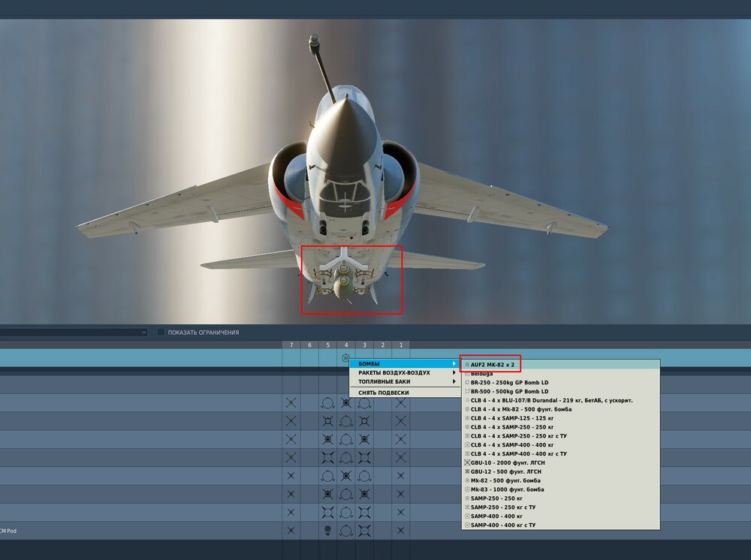
Task: Click pylon 3 bomb icon in sixth preset row
Action: [x=364, y=494]
